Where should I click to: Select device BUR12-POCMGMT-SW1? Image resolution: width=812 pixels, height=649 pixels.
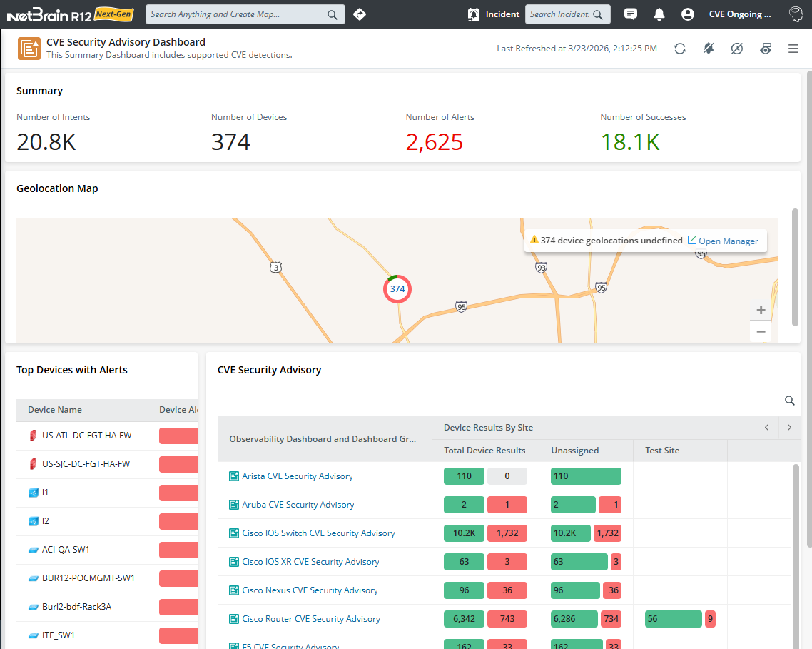[88, 578]
